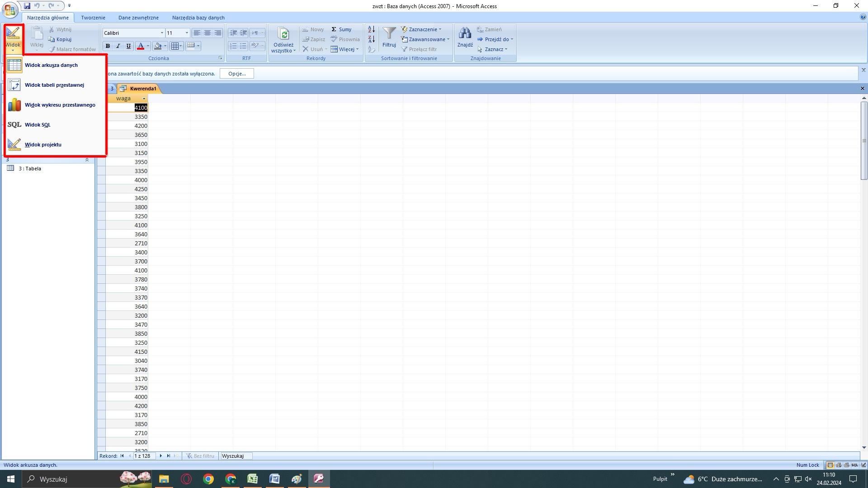Choose Widok arkusza danych from the menu

(x=56, y=65)
